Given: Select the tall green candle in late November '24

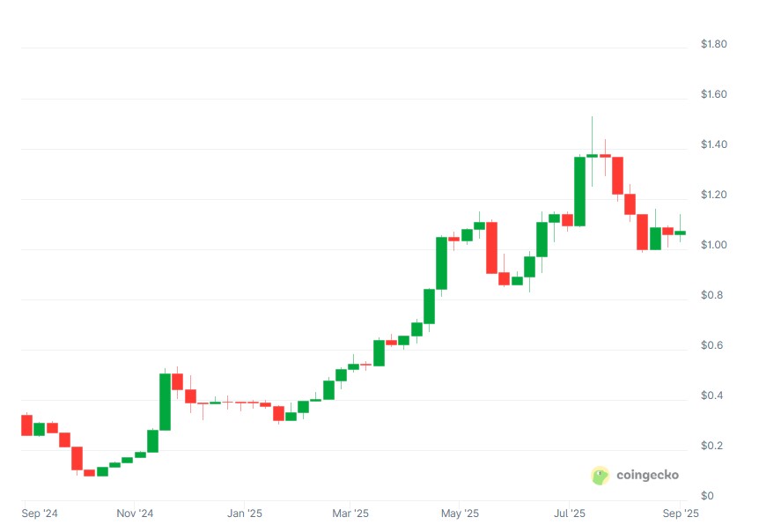Looking at the screenshot, I should (165, 402).
